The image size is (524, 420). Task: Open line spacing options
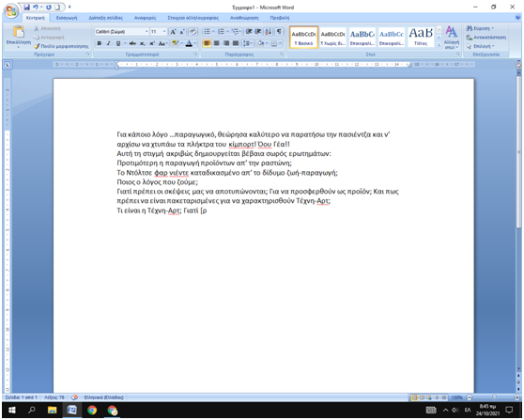pyautogui.click(x=247, y=43)
